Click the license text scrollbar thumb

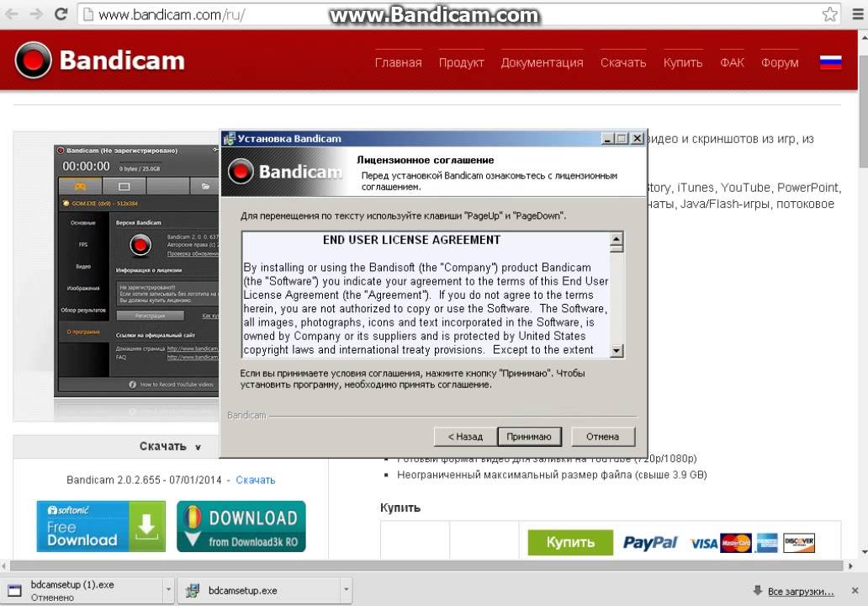coord(617,249)
